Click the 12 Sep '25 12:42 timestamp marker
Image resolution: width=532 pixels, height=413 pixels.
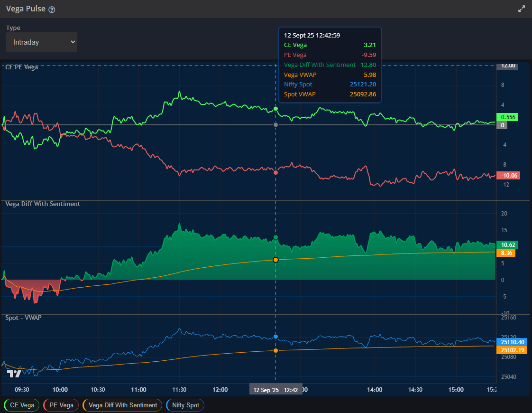coord(275,389)
